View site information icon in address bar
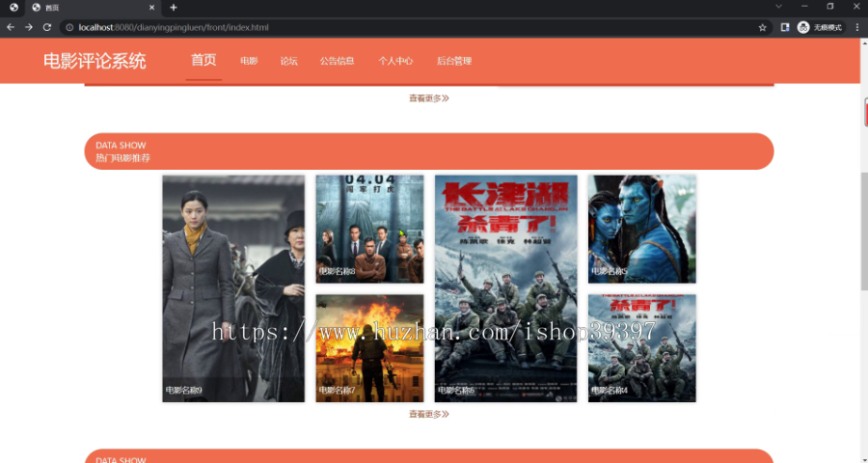Viewport: 868px width, 463px height. tap(69, 27)
